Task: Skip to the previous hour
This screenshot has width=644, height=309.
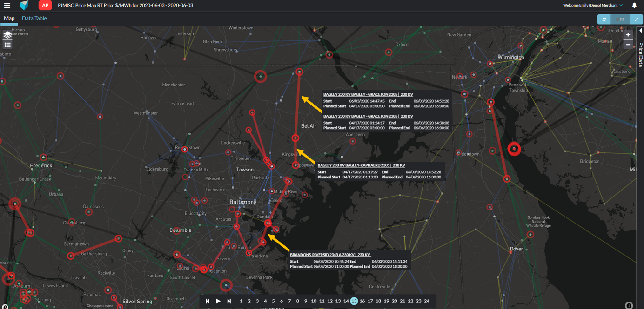Action: [x=208, y=301]
